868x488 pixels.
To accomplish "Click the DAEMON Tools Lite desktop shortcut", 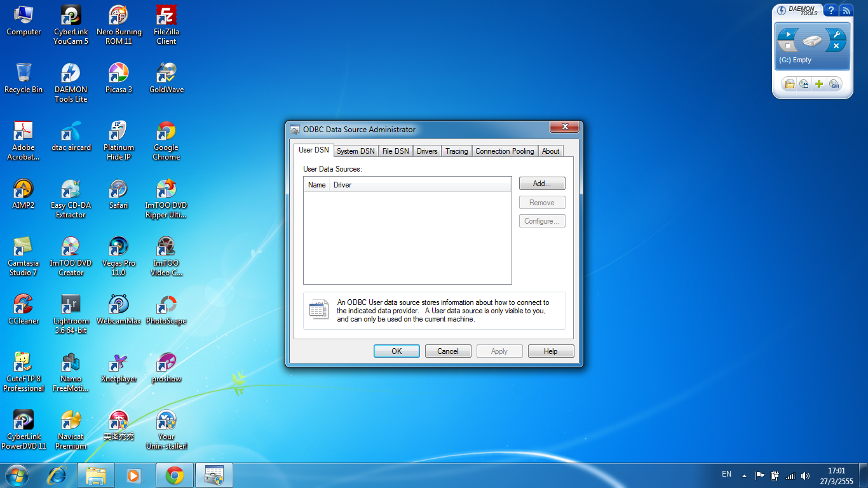I will point(71,83).
